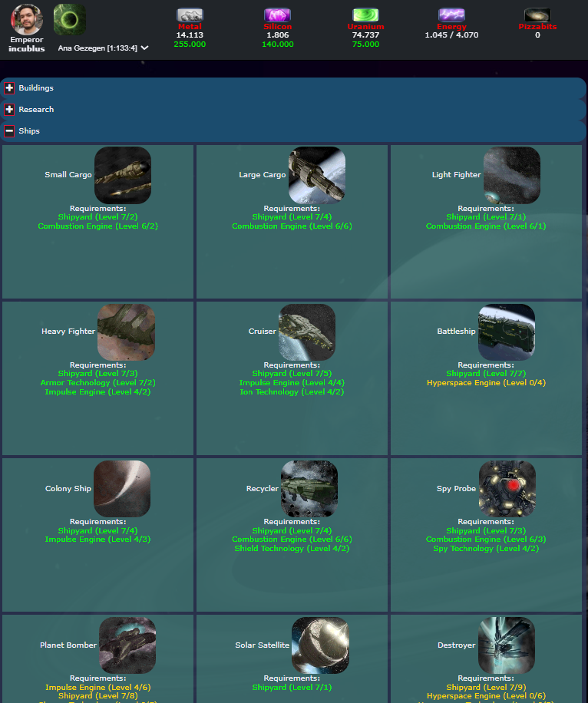588x703 pixels.
Task: Click Armor Technology (Level 7/2) requirement
Action: pyautogui.click(x=97, y=383)
